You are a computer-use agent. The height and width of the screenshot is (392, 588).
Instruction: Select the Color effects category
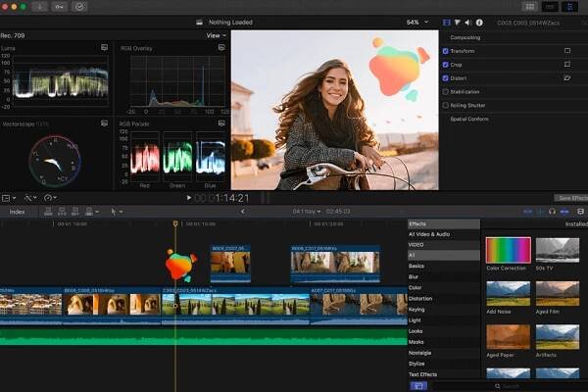444,288
